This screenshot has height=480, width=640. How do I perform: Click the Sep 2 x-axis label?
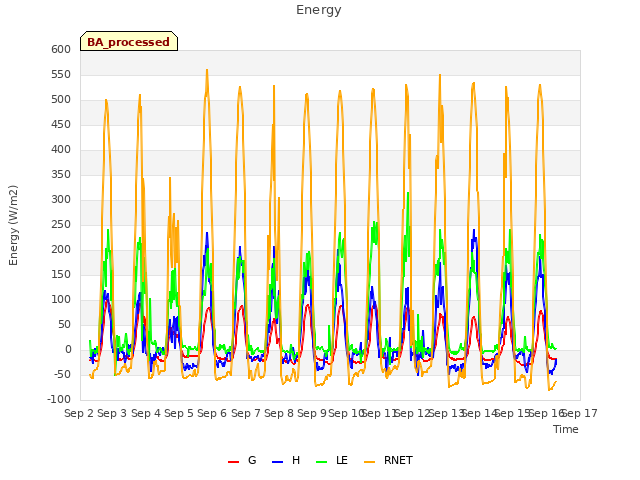tap(79, 413)
